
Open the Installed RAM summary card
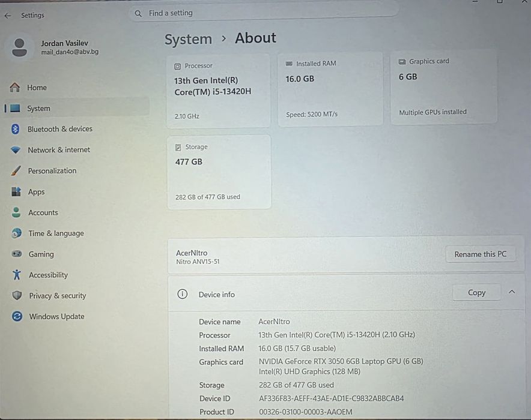[x=330, y=89]
